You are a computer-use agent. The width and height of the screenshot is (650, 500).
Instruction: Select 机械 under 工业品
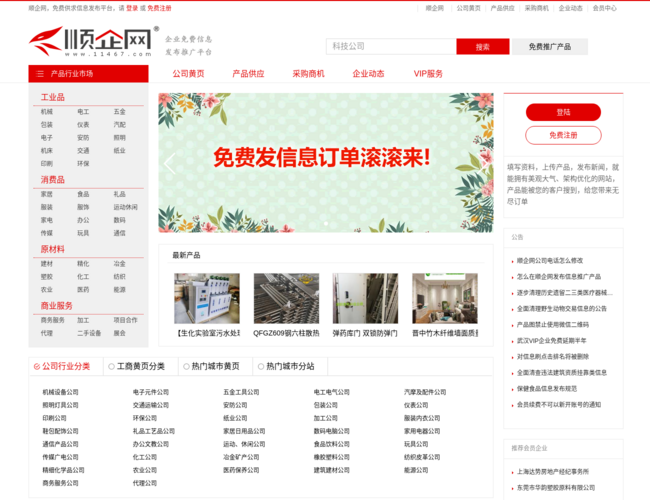[x=47, y=112]
